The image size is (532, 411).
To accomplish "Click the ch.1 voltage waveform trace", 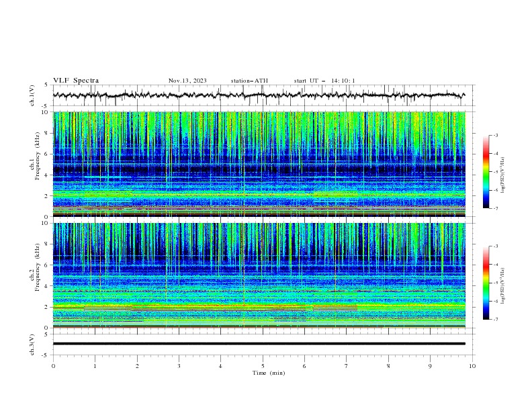I will click(x=259, y=95).
